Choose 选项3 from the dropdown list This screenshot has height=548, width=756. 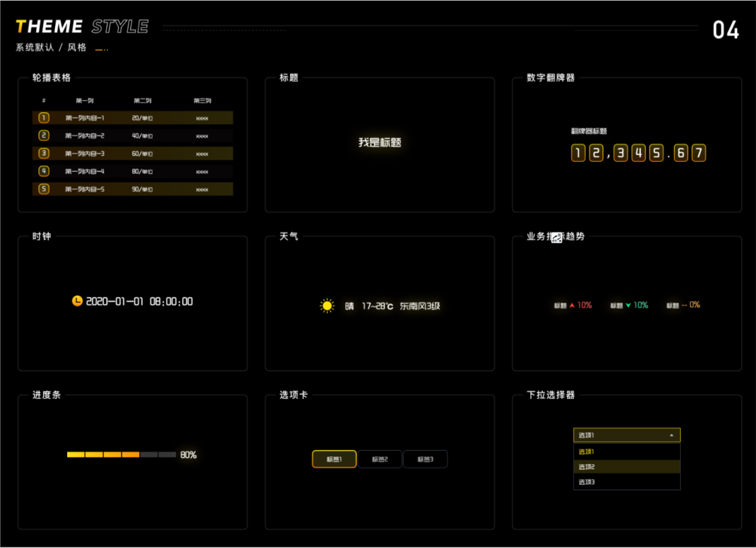[x=626, y=482]
